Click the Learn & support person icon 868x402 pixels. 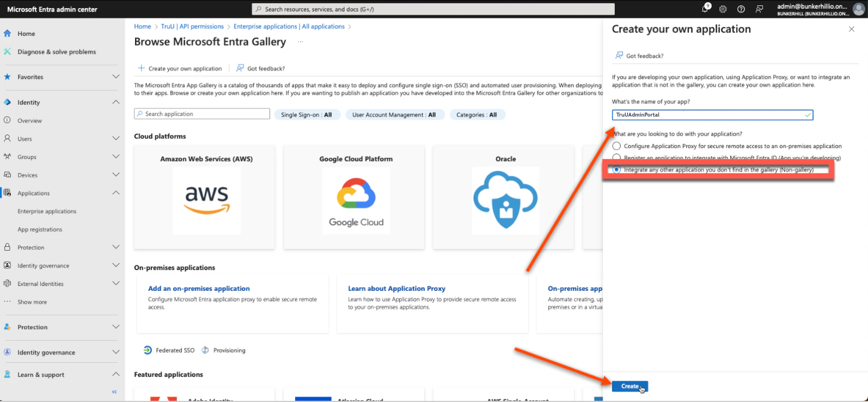click(7, 374)
